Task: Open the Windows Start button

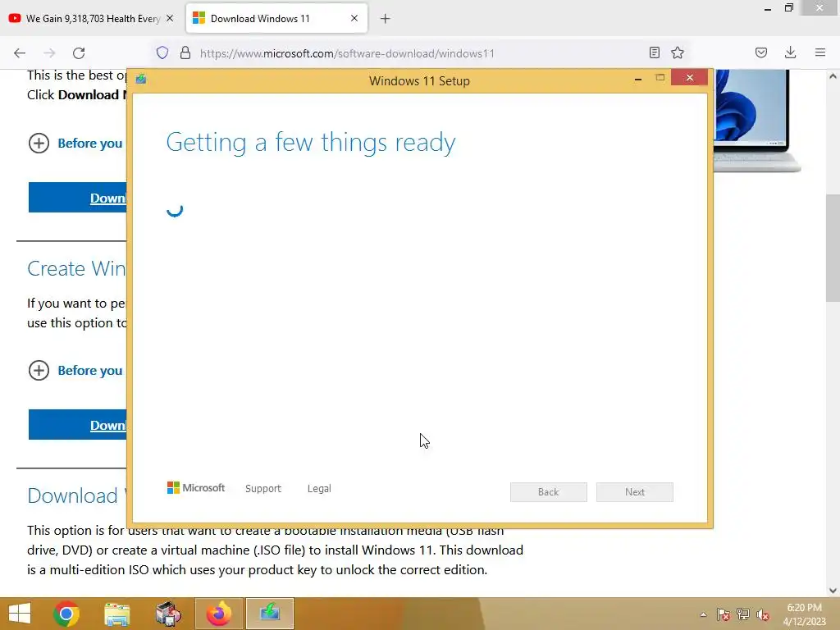Action: coord(20,614)
